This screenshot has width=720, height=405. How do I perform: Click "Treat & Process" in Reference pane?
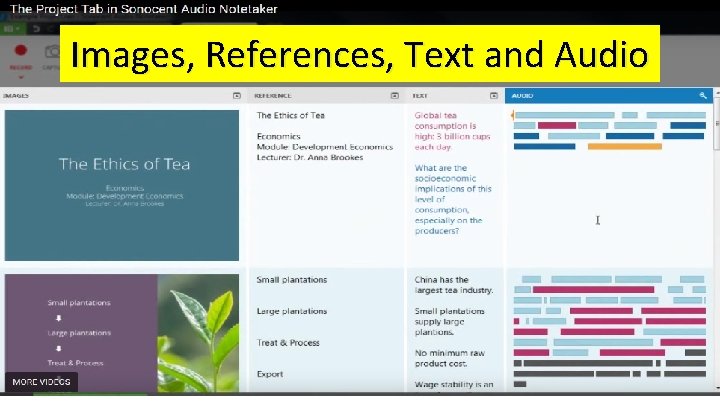tap(288, 343)
